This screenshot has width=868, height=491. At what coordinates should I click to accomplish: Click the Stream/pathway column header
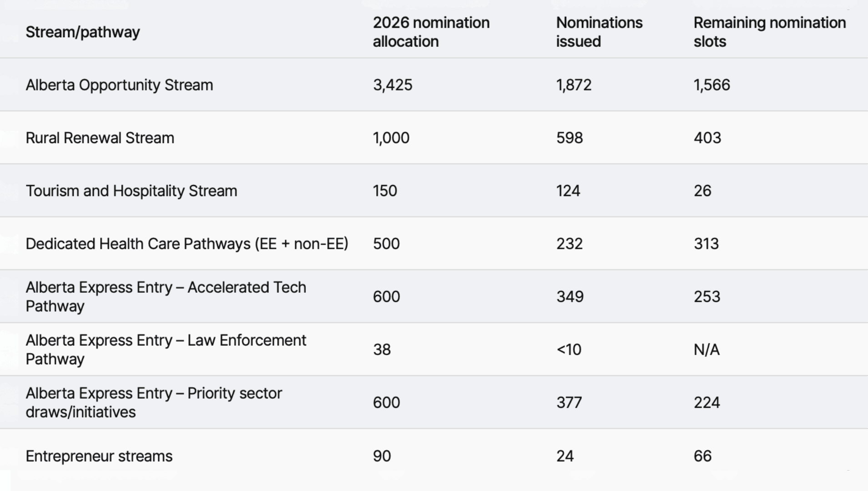(82, 32)
